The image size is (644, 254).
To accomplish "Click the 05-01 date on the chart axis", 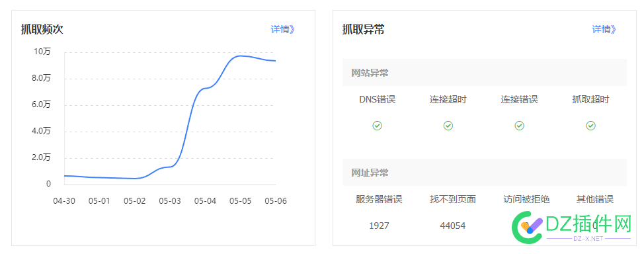I will click(99, 201).
